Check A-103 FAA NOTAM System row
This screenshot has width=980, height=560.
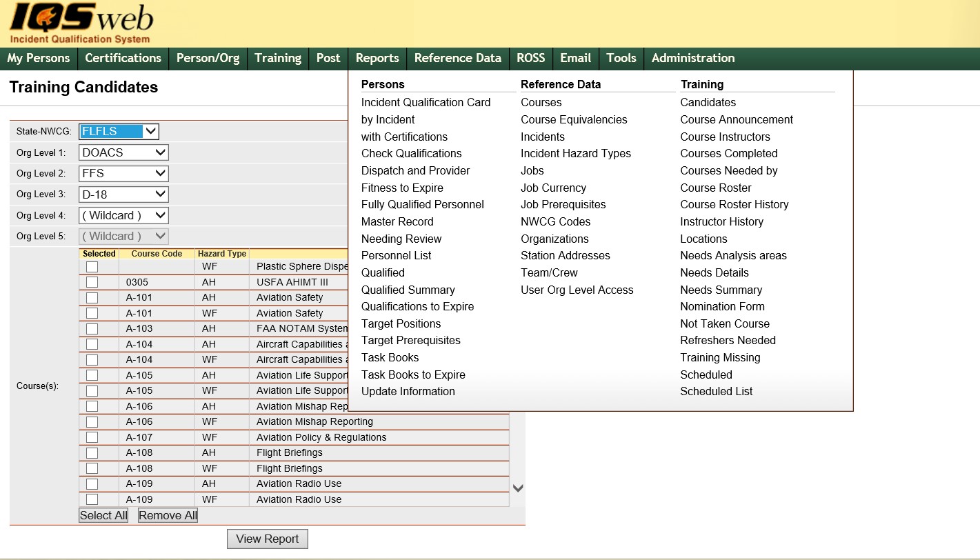click(x=92, y=329)
